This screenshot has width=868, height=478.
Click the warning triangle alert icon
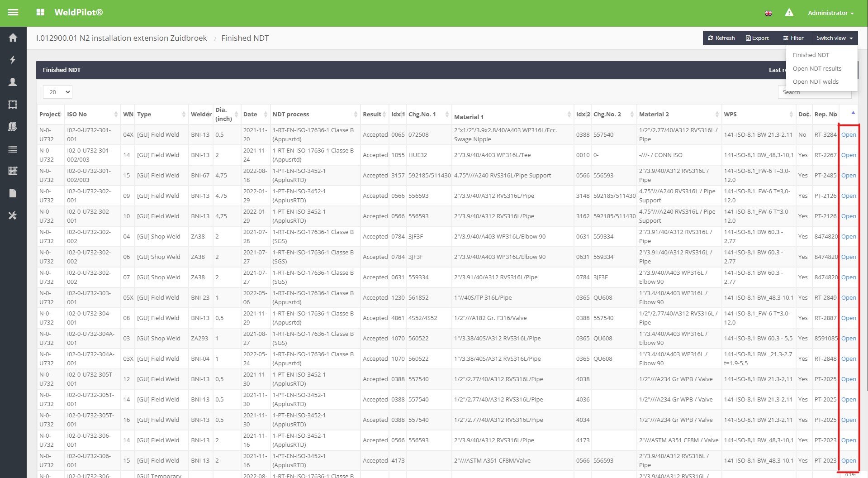click(789, 13)
